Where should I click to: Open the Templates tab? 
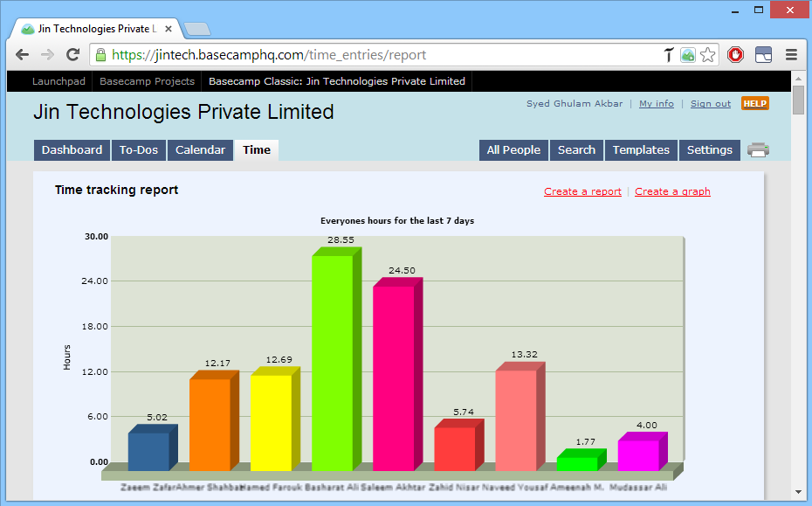point(641,150)
